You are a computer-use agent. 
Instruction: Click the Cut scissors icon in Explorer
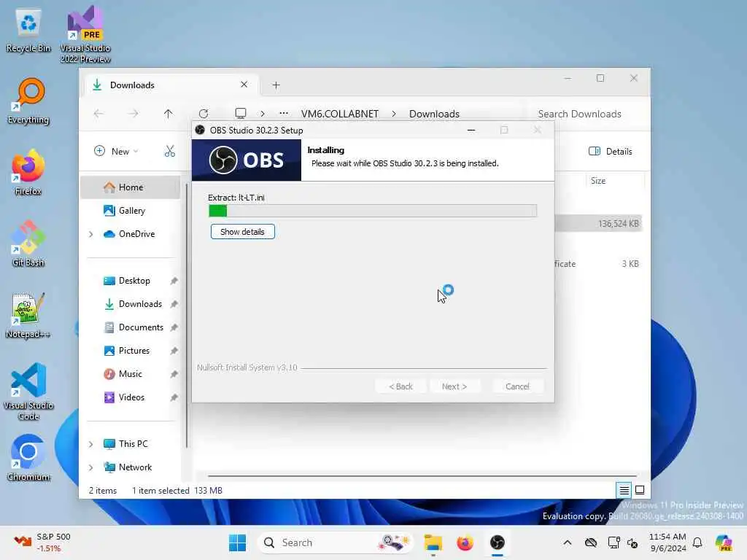[x=169, y=152]
